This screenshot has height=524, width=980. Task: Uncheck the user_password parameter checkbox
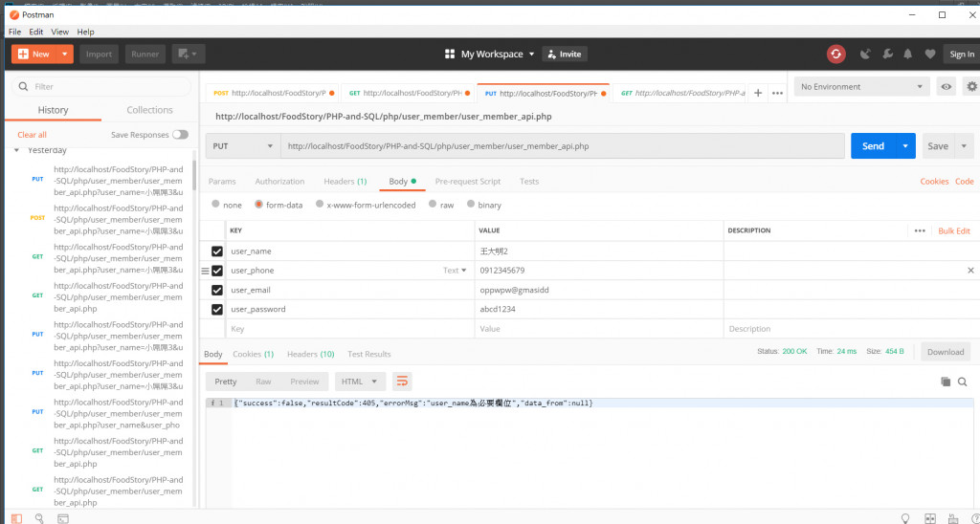[x=217, y=309]
